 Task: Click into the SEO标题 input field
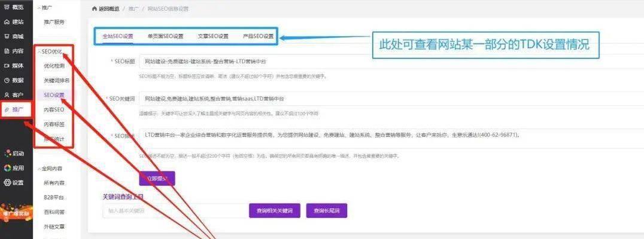pyautogui.click(x=391, y=62)
